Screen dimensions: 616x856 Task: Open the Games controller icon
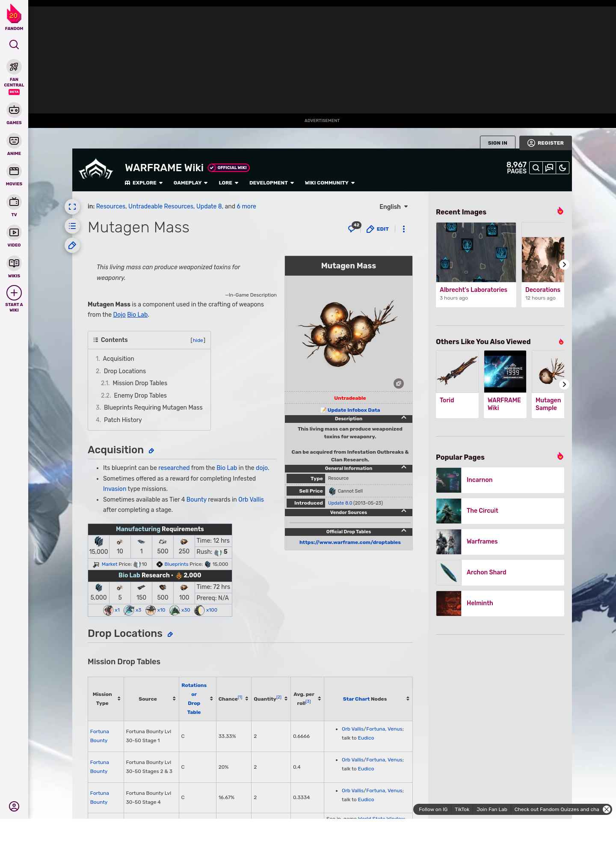tap(14, 110)
